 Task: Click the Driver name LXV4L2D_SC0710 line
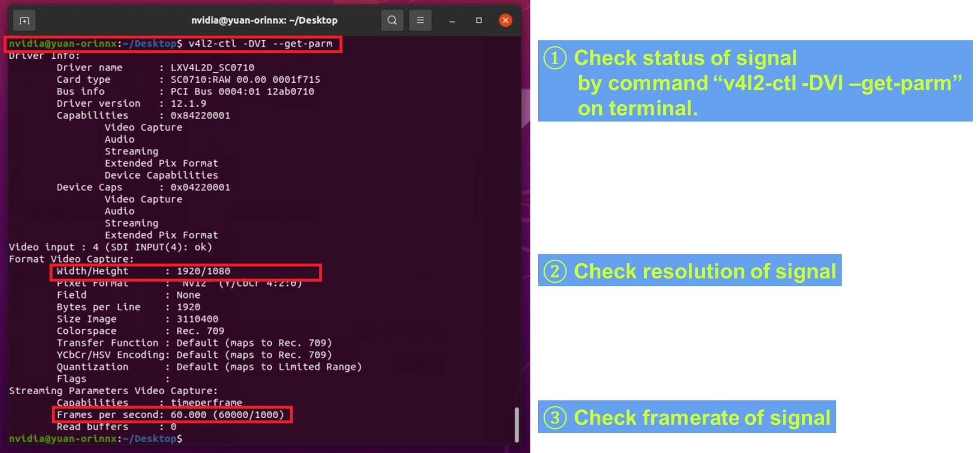tap(155, 68)
